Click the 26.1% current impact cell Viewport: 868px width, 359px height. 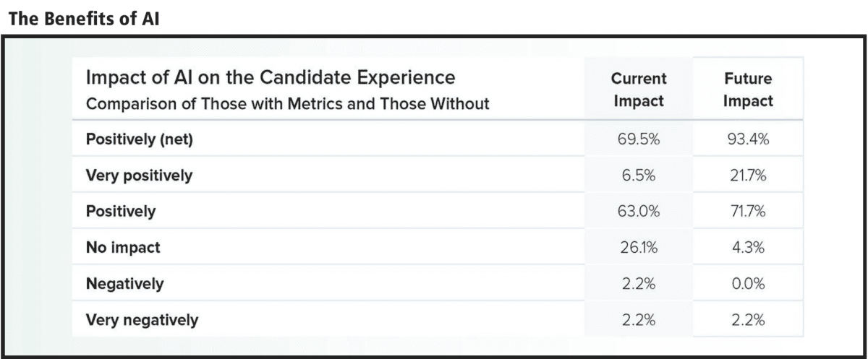639,248
